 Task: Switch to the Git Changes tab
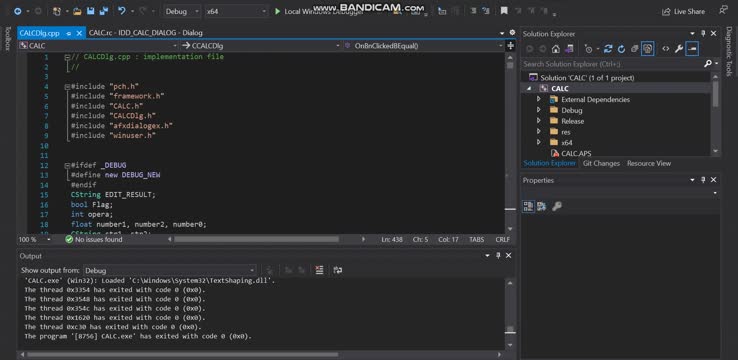click(601, 163)
